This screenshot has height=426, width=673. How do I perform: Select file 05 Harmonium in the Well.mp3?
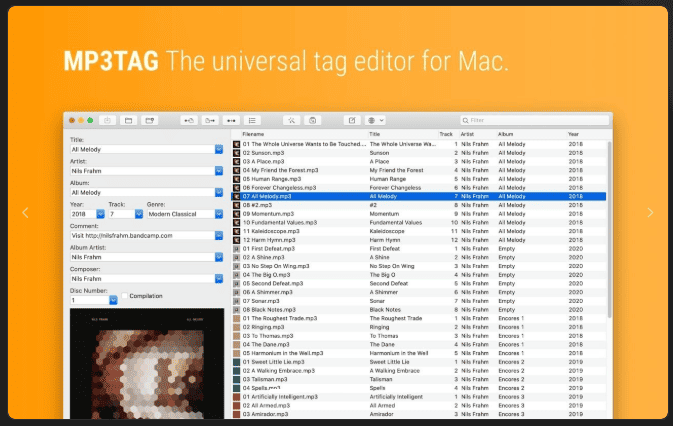[x=419, y=353]
